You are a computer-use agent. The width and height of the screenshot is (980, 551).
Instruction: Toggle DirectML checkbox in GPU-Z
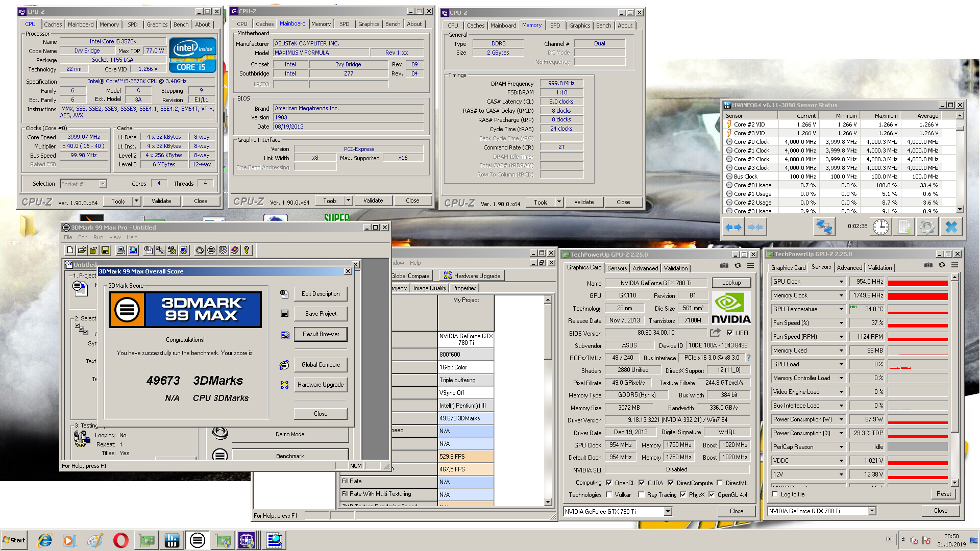(720, 483)
